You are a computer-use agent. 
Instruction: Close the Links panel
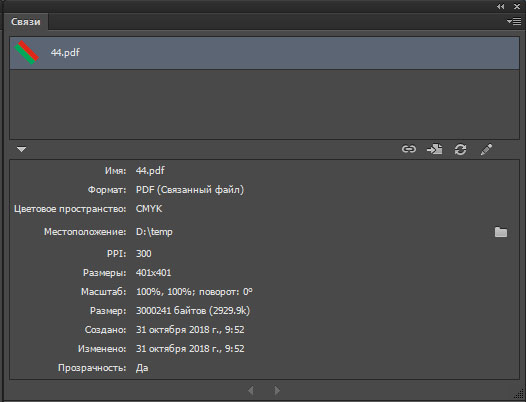517,6
